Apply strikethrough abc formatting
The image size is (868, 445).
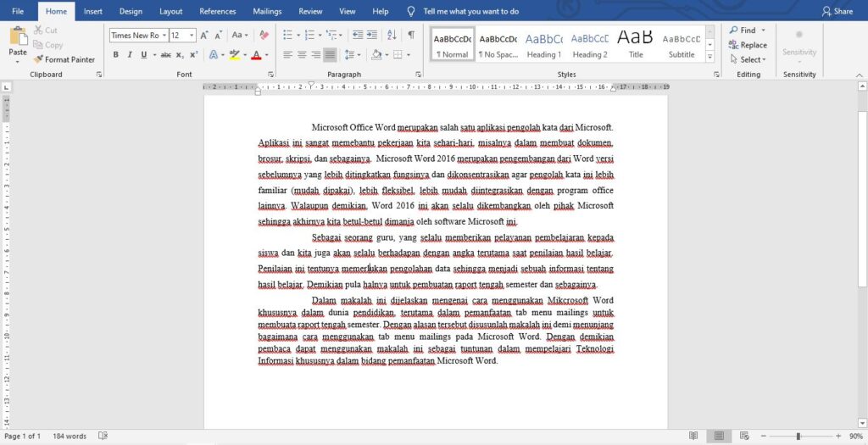point(165,55)
